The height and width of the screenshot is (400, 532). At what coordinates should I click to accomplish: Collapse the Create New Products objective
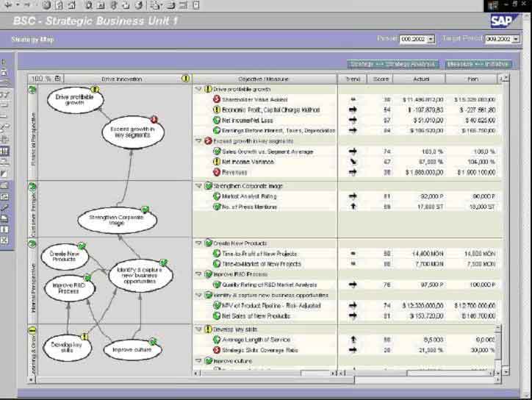click(198, 243)
